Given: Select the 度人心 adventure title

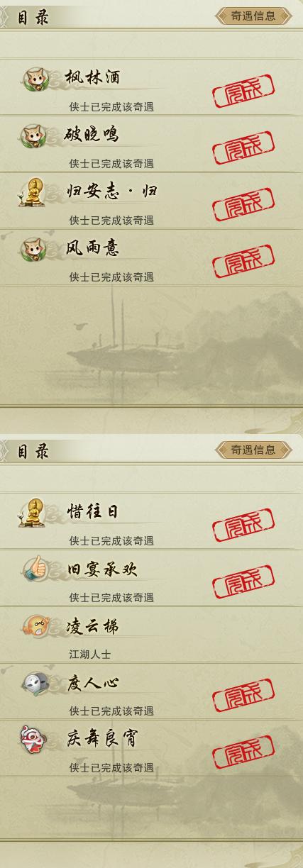Looking at the screenshot, I should pos(92,683).
